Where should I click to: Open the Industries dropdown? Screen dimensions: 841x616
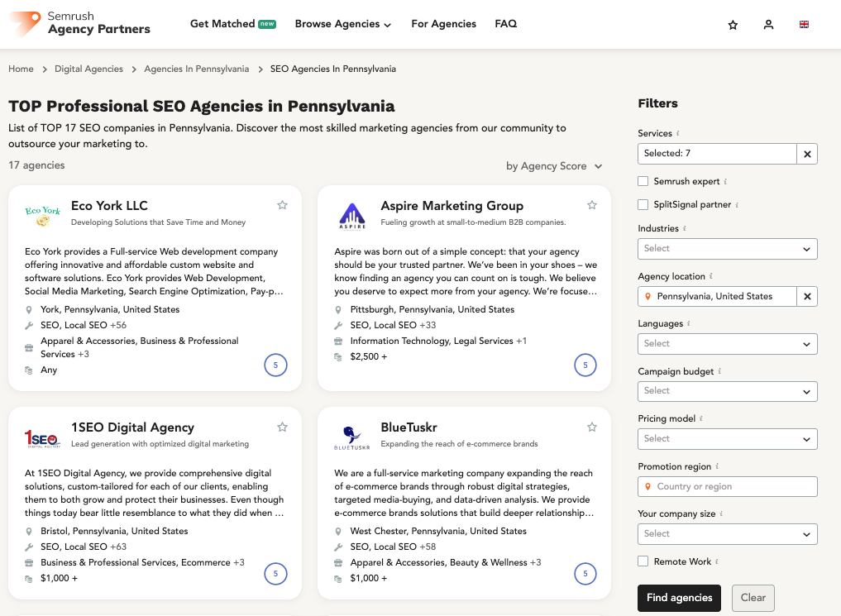[727, 249]
